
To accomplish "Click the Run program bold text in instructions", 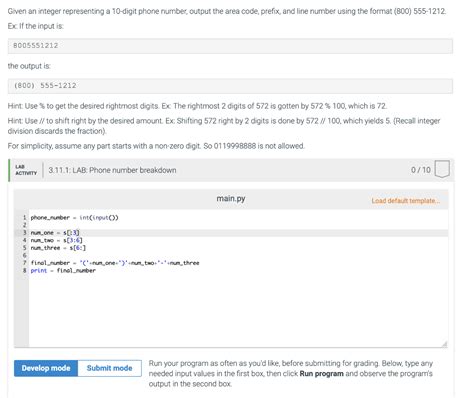I will (321, 373).
